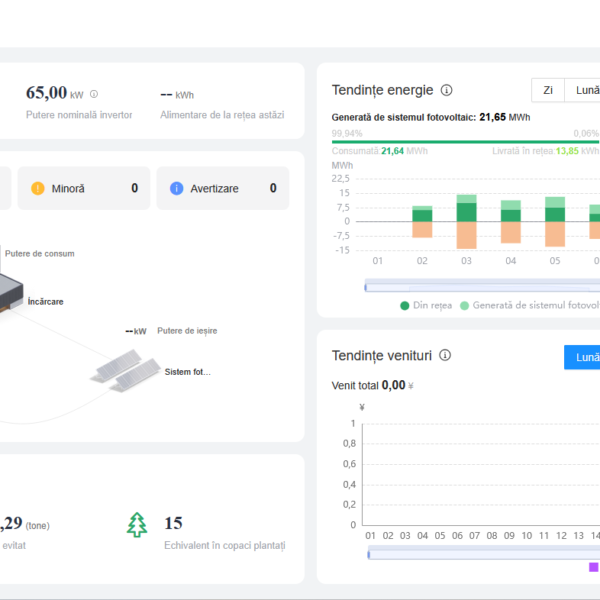Click info icon beside Tendințe energie
Viewport: 600px width, 600px height.
(447, 90)
